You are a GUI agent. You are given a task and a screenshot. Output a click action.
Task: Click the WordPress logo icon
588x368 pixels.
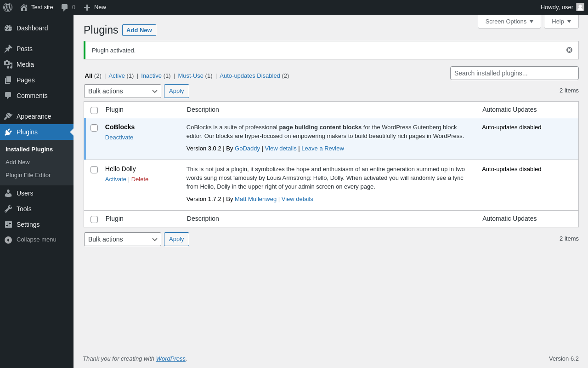pyautogui.click(x=8, y=7)
